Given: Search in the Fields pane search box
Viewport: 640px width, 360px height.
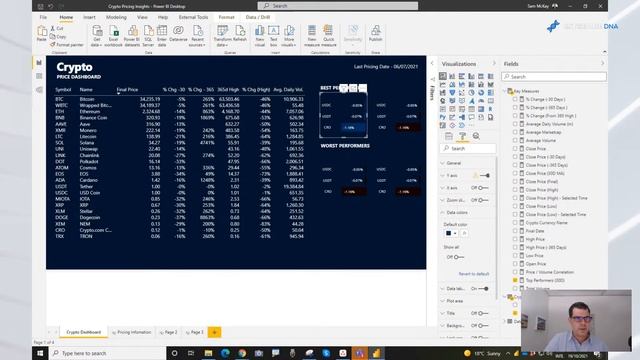Looking at the screenshot, I should [554, 76].
